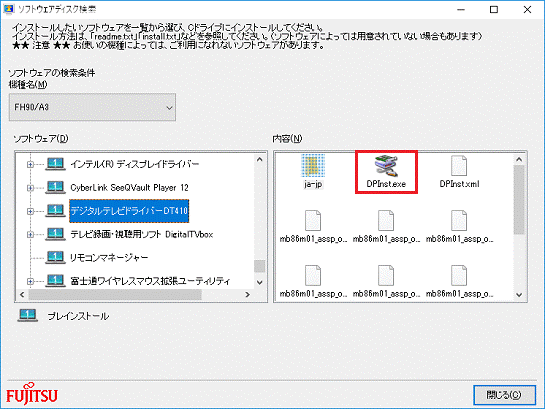Image resolution: width=545 pixels, height=409 pixels.
Task: Click contents pane scroll up arrow
Action: point(519,159)
